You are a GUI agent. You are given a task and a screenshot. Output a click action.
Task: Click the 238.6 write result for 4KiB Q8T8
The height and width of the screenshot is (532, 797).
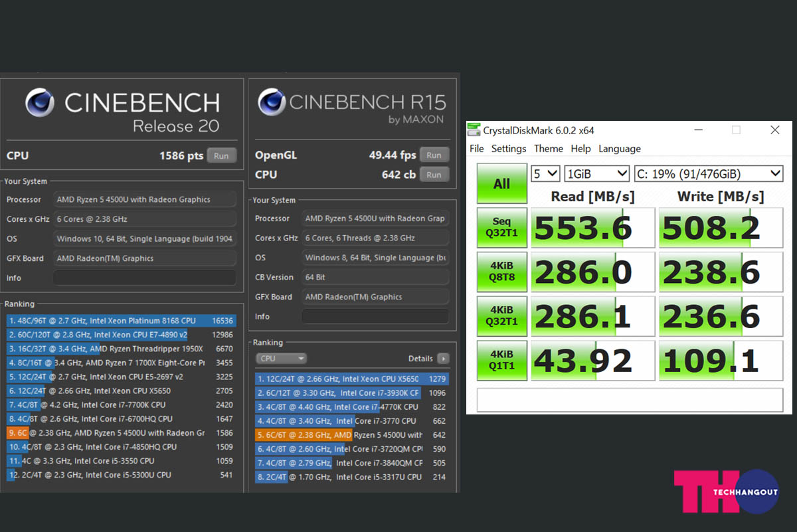(721, 272)
